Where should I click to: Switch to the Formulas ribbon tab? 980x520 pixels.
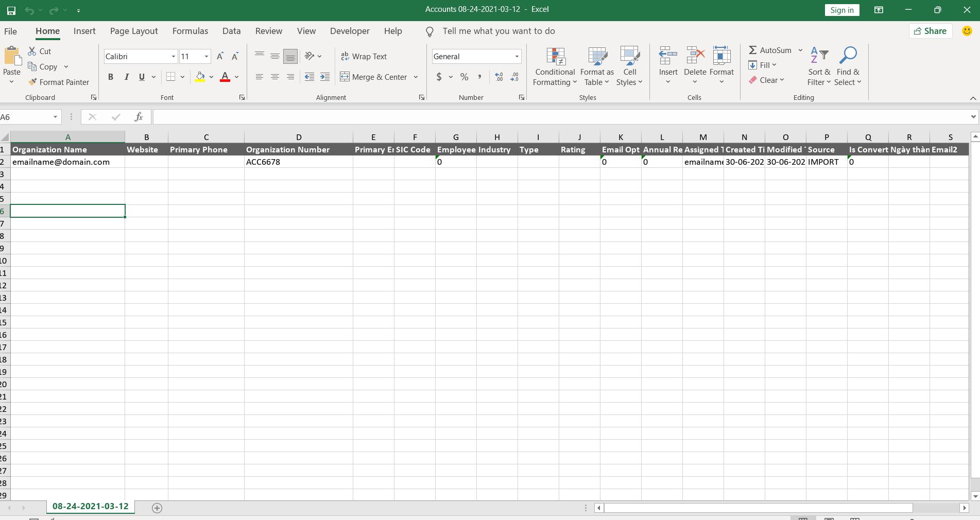coord(190,31)
